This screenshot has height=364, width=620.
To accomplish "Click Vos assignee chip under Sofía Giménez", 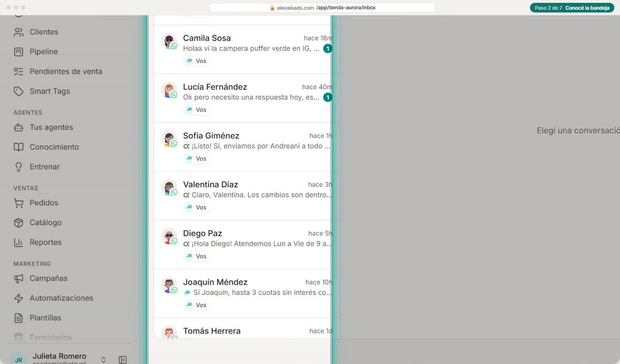I will 197,159.
